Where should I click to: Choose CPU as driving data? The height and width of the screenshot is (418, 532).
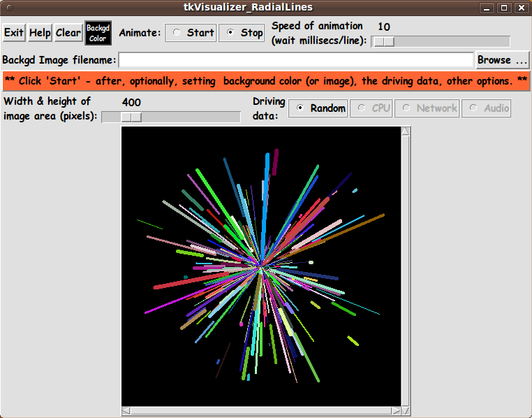pos(371,108)
